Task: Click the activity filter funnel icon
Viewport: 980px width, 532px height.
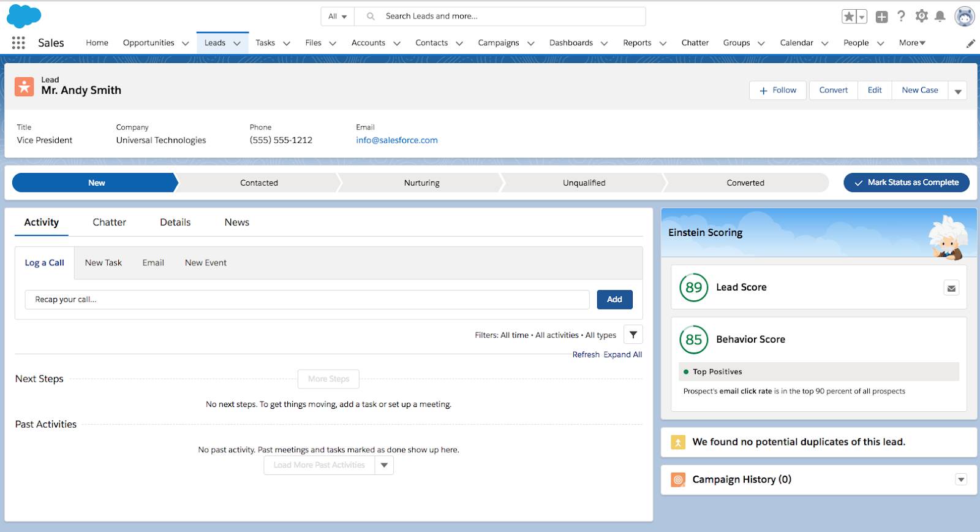Action: pos(633,335)
